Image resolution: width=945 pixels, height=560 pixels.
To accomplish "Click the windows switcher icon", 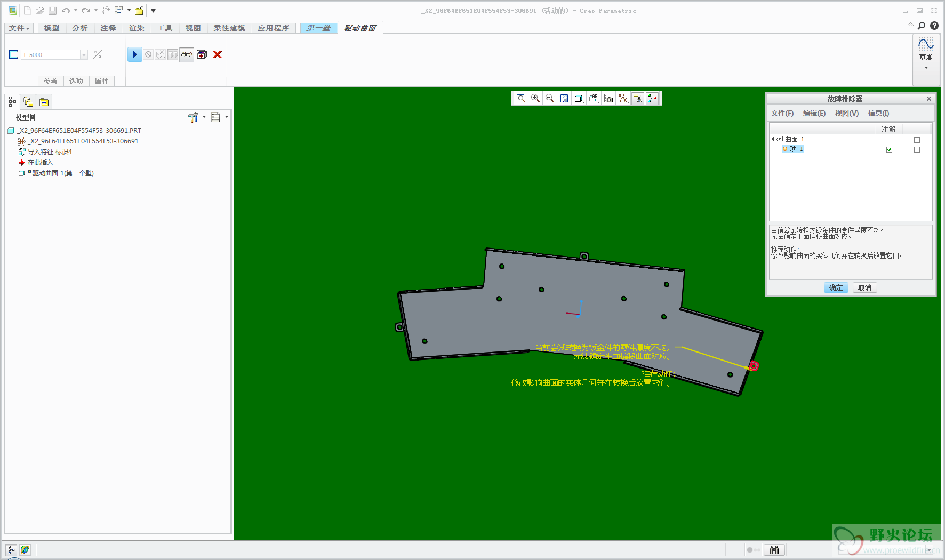I will 119,11.
